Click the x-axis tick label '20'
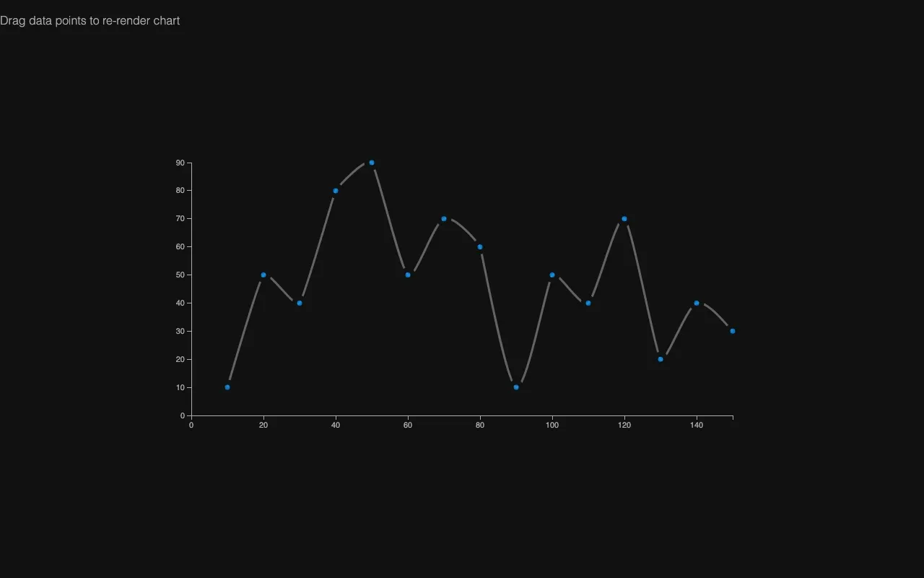The width and height of the screenshot is (924, 578). [263, 426]
